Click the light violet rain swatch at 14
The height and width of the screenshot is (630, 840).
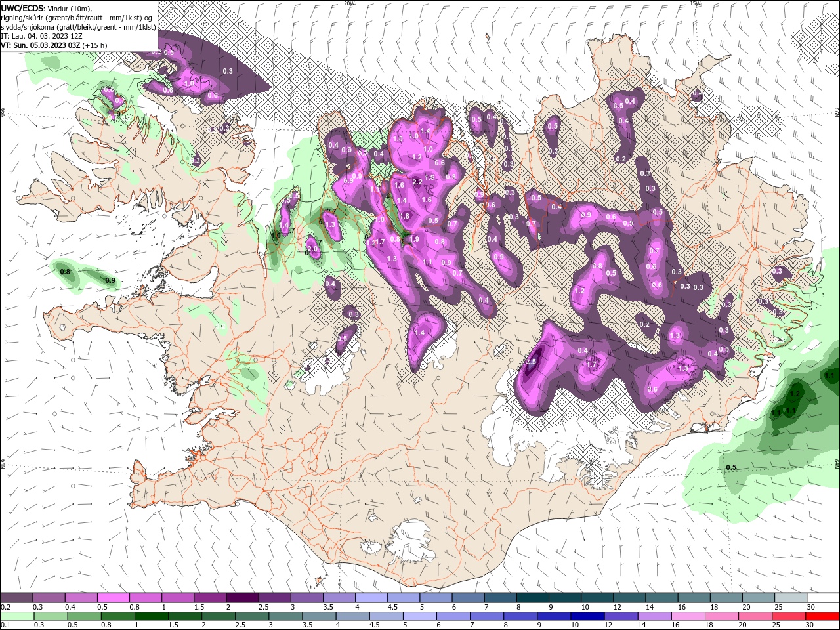[x=654, y=616]
